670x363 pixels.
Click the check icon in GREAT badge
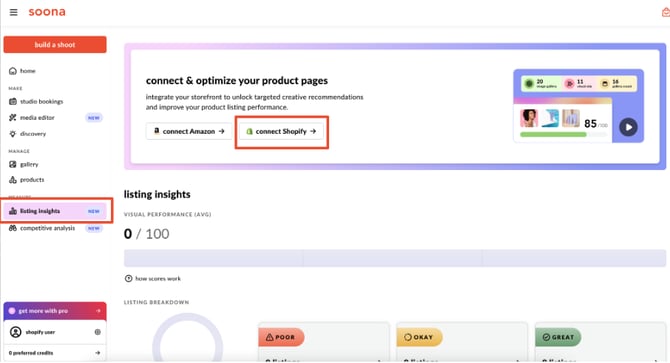[546, 337]
